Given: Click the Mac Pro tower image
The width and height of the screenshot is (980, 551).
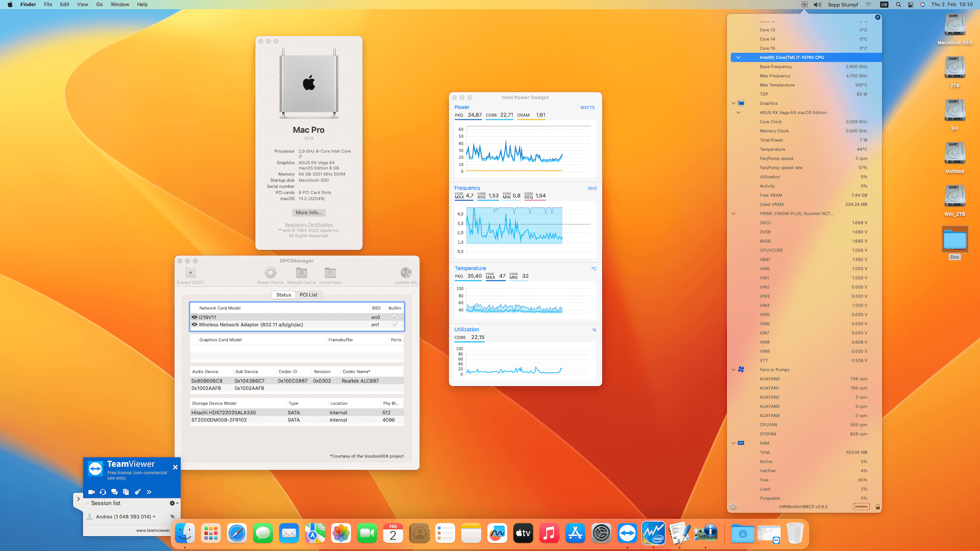Looking at the screenshot, I should click(x=309, y=84).
